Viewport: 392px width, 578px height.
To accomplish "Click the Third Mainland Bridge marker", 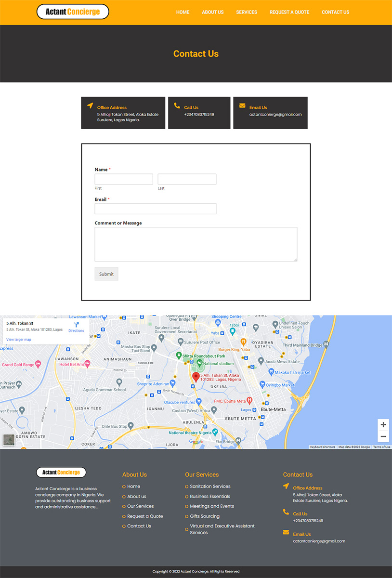I will click(327, 344).
